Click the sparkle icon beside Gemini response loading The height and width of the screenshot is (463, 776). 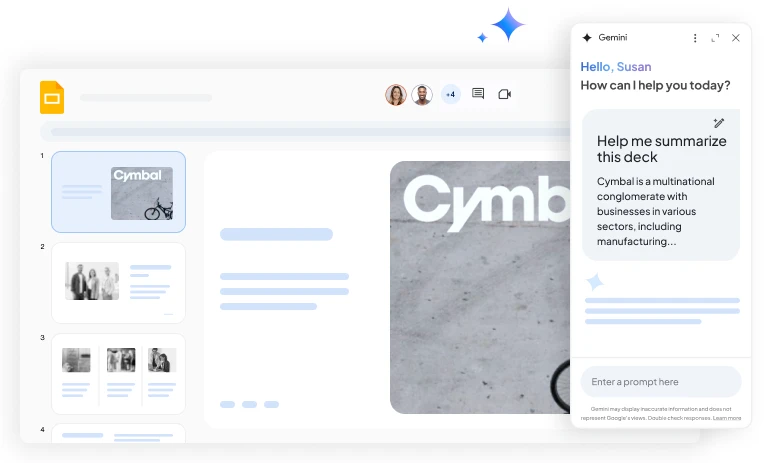[594, 282]
